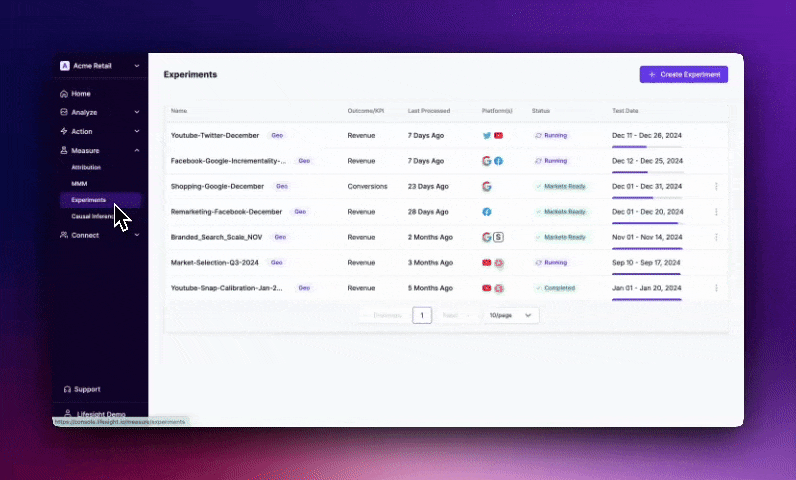Image resolution: width=796 pixels, height=480 pixels.
Task: Click the Lifesight Demo user icon
Action: click(x=68, y=414)
